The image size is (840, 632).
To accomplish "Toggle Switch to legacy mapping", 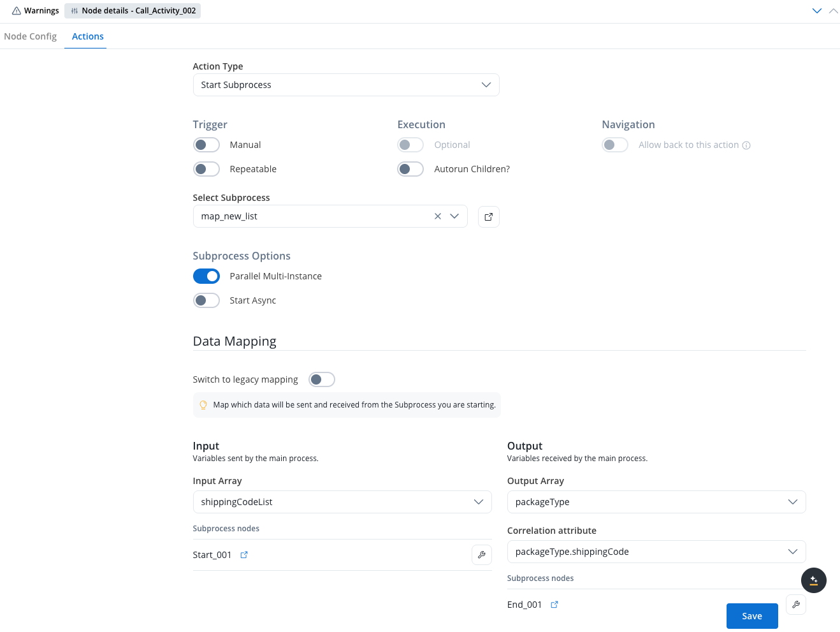I will pos(322,379).
